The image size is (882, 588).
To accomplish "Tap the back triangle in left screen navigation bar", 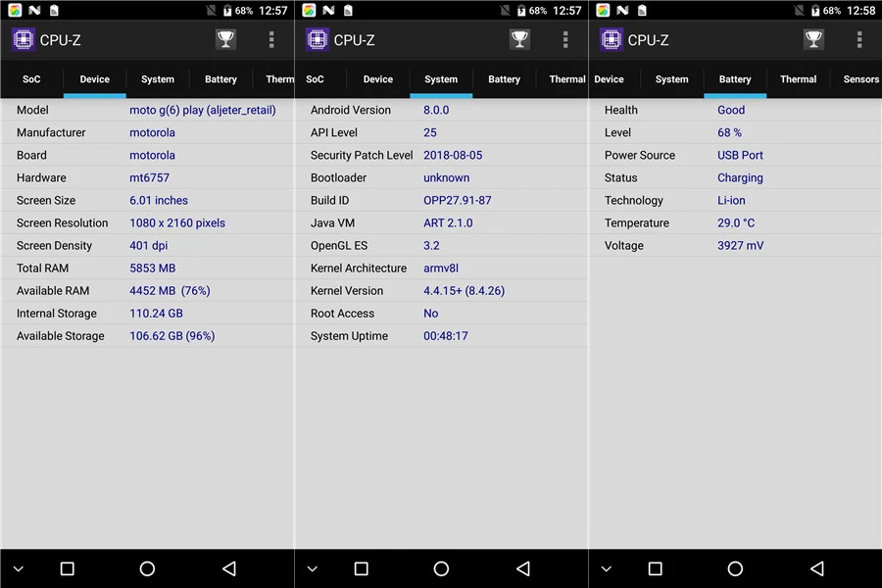I will point(229,568).
